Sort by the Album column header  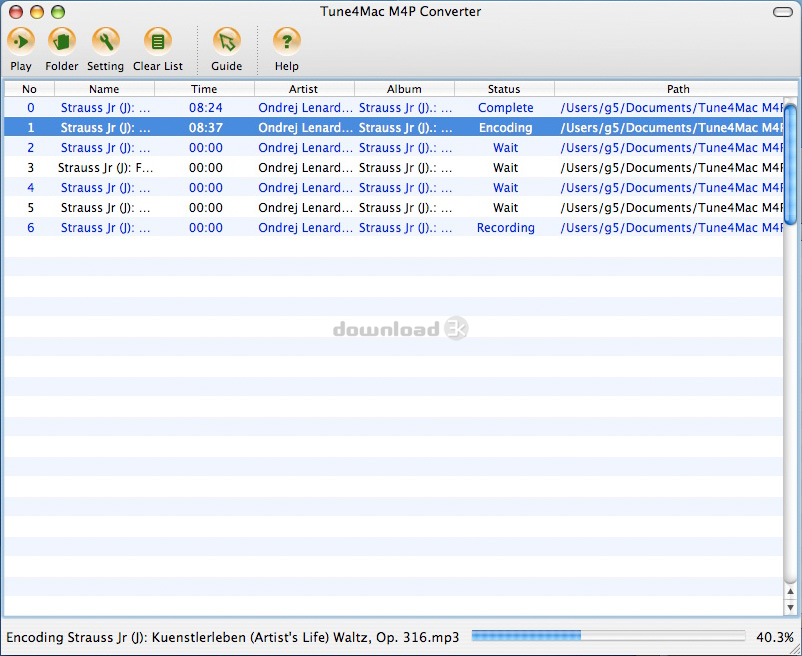tap(404, 89)
